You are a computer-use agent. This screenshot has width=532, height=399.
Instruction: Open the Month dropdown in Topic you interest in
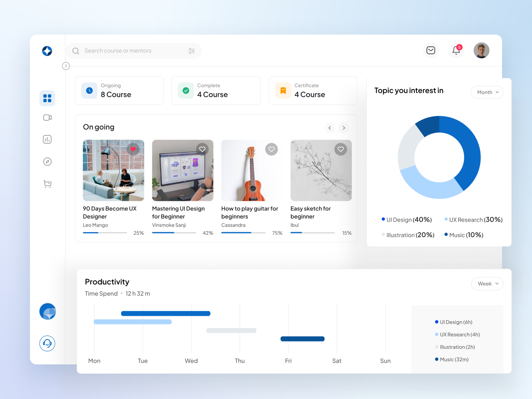coord(487,92)
